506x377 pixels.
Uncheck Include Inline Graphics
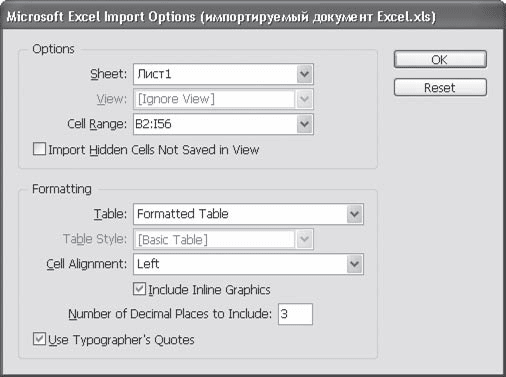(139, 289)
